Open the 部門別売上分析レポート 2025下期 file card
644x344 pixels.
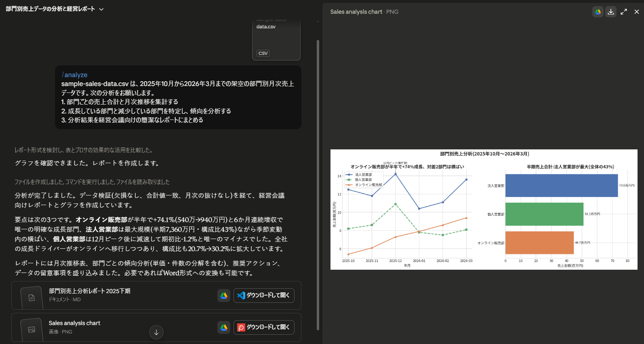[x=156, y=295]
